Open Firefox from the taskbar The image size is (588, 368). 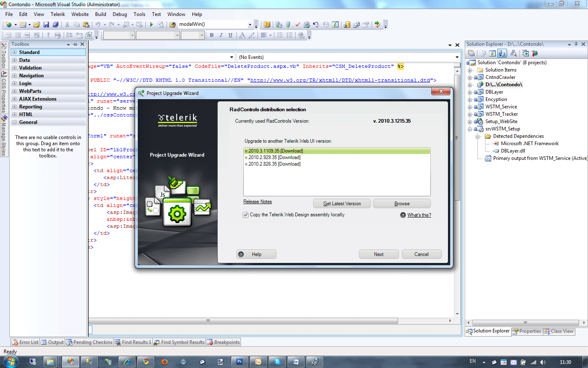(165, 362)
